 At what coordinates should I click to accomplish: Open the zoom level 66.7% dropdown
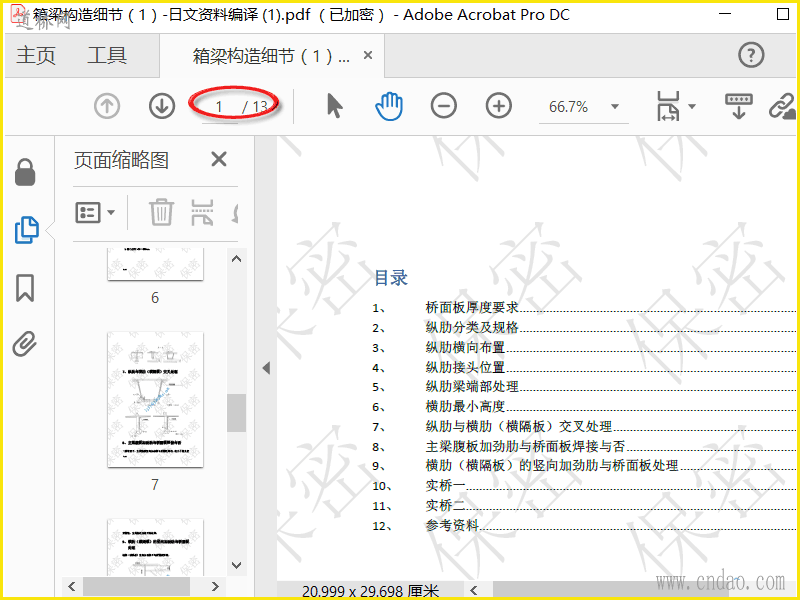pos(615,106)
